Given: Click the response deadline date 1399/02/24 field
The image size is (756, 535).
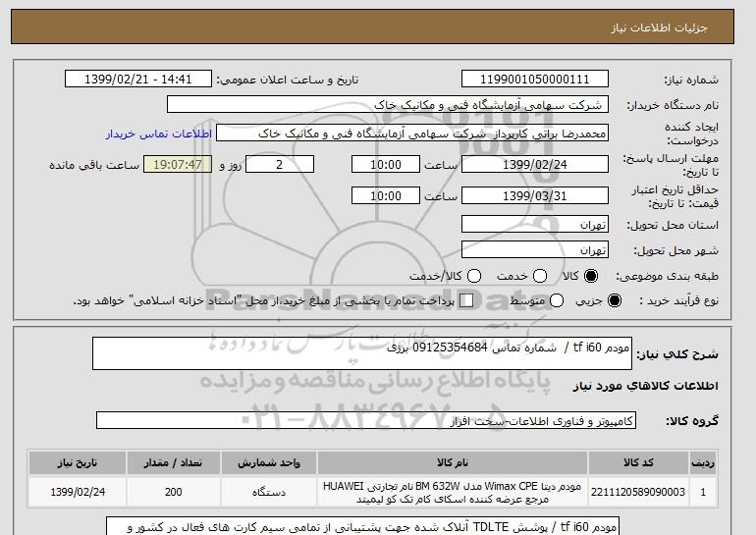Looking at the screenshot, I should click(535, 164).
